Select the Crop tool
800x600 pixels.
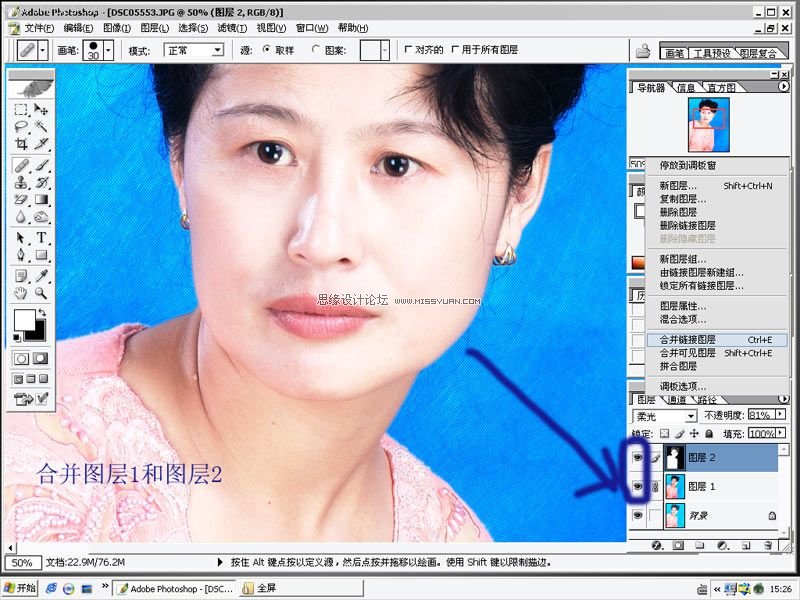[x=21, y=143]
